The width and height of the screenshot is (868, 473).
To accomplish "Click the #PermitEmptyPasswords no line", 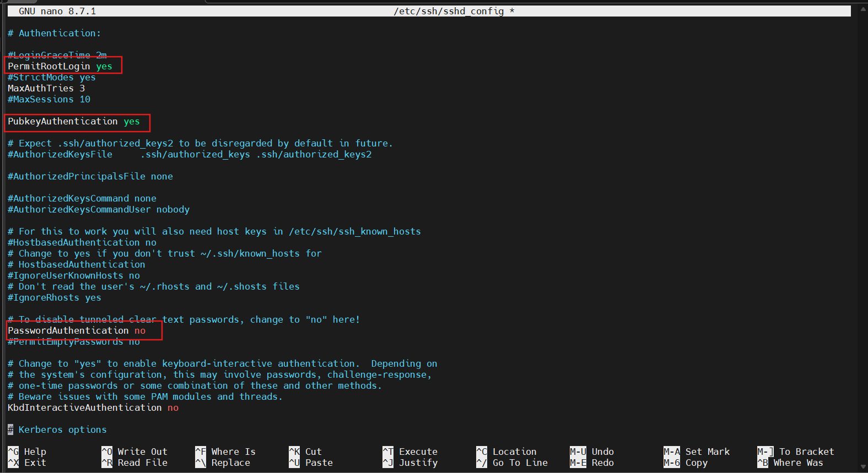I will (74, 341).
